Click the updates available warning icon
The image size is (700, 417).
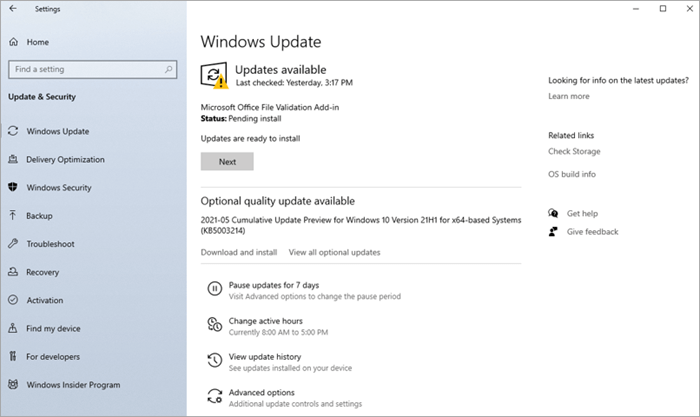(x=214, y=75)
